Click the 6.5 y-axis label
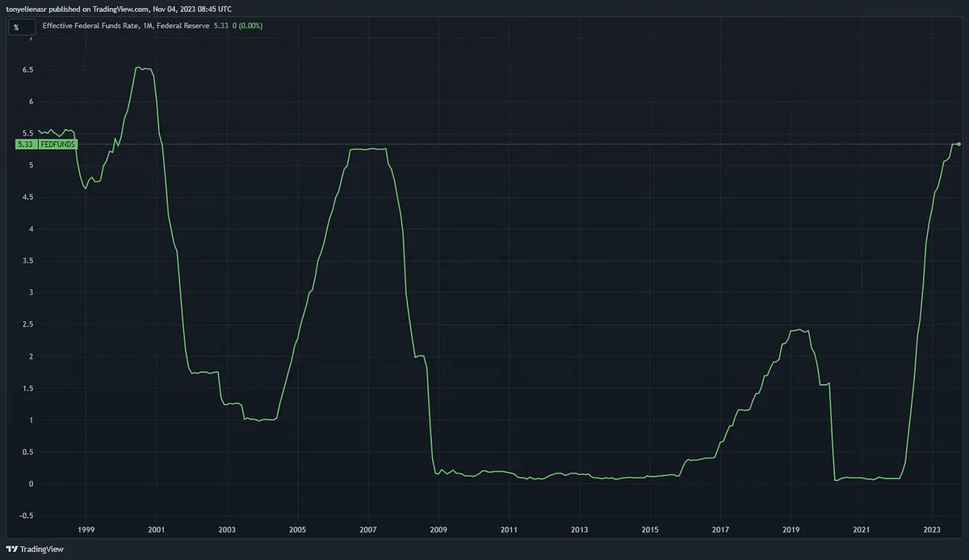The height and width of the screenshot is (560, 969). [x=27, y=70]
